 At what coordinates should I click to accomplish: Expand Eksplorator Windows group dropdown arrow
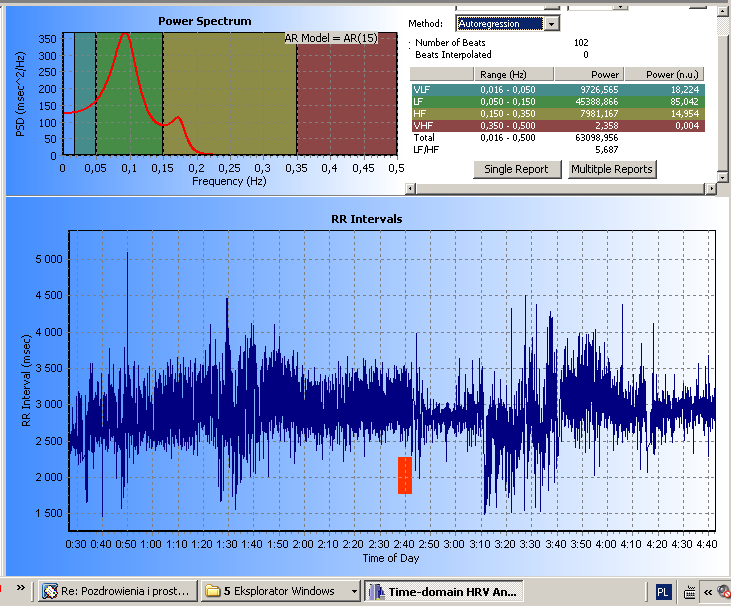(x=354, y=592)
